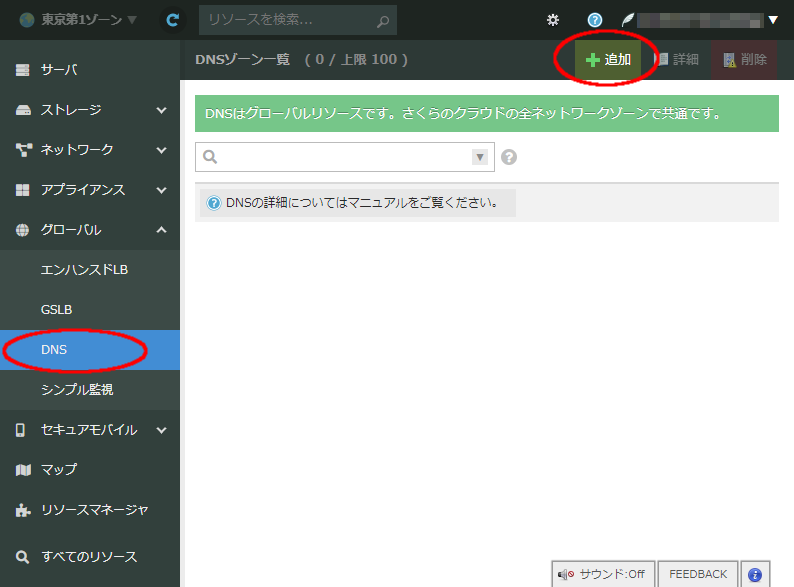This screenshot has height=587, width=794.
Task: Click help icon beside the filter box
Action: (x=509, y=157)
